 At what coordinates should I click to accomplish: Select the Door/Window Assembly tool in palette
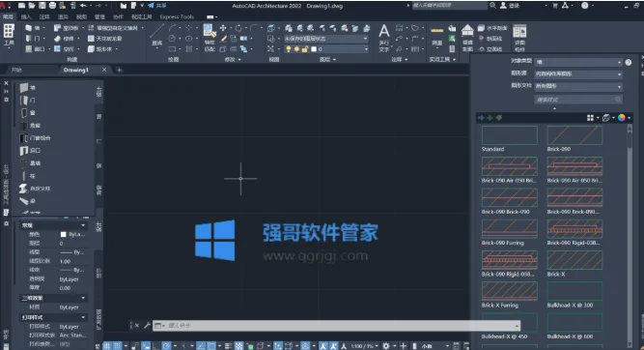[36, 138]
